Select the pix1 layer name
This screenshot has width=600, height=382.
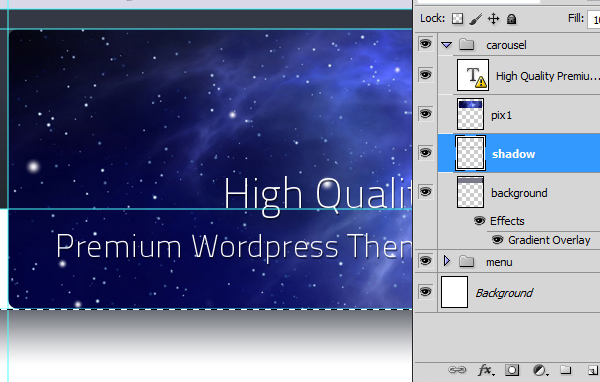point(501,115)
